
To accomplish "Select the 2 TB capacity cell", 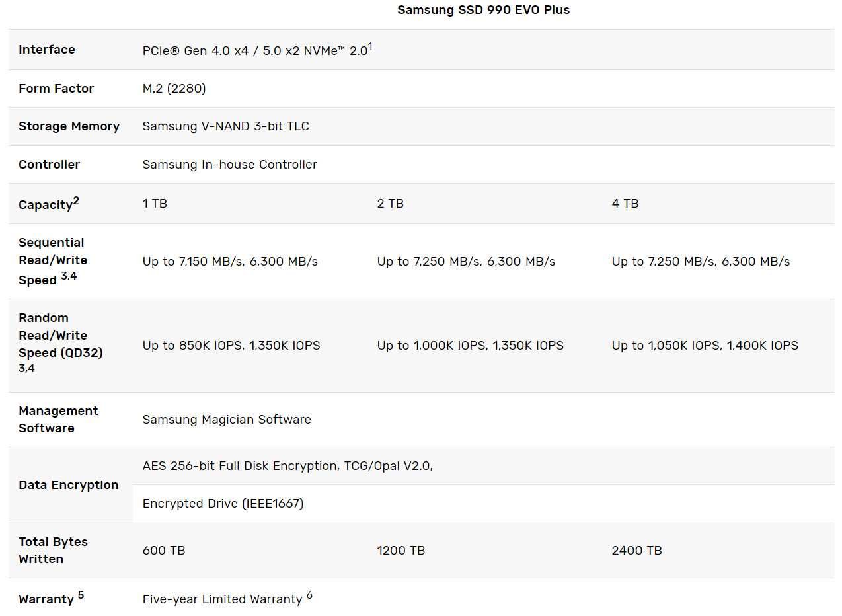I will tap(390, 204).
